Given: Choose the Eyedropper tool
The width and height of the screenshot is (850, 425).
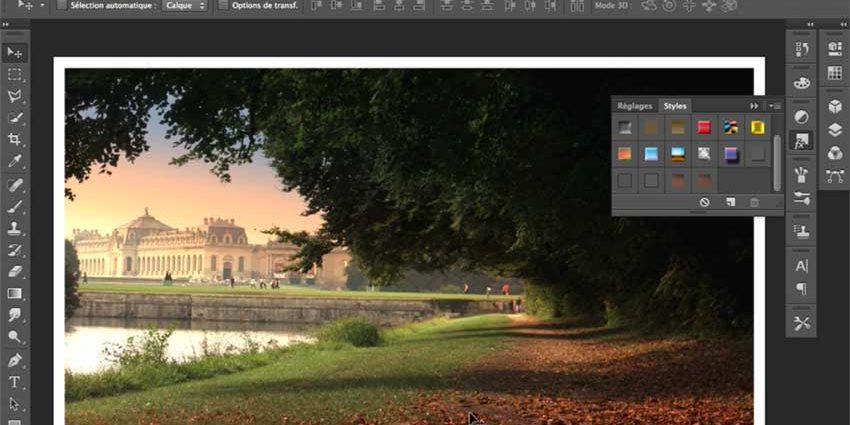Looking at the screenshot, I should click(x=15, y=161).
